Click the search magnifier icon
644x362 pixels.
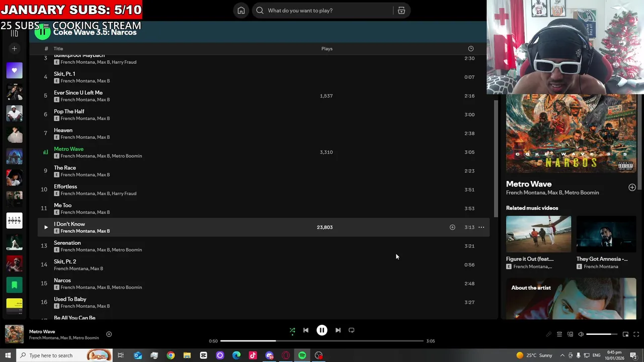point(260,11)
